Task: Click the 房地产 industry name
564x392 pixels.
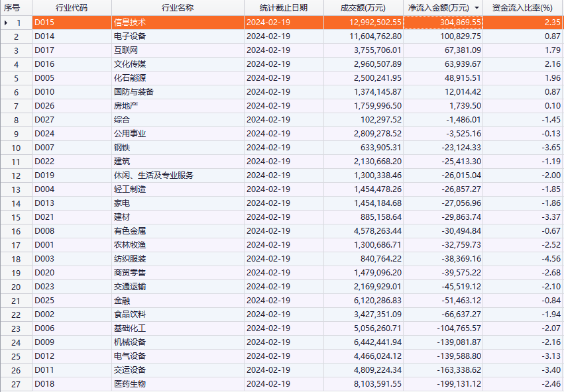Action: [x=126, y=106]
